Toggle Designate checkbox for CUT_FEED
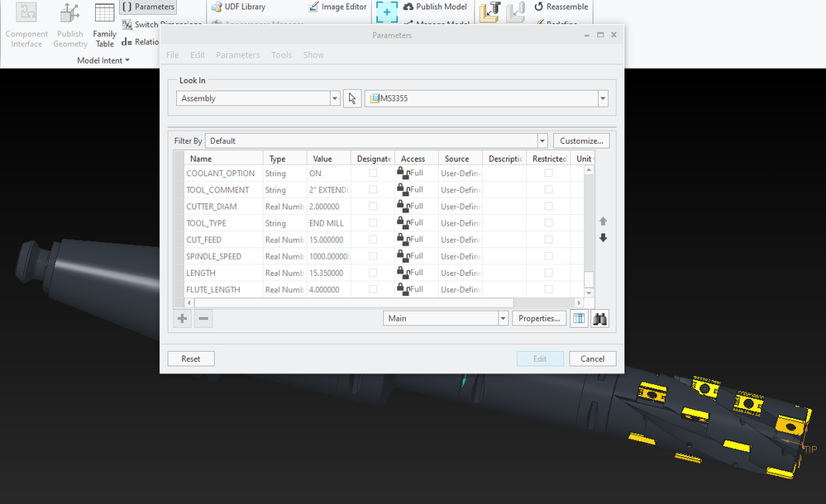The image size is (826, 504). coord(373,240)
